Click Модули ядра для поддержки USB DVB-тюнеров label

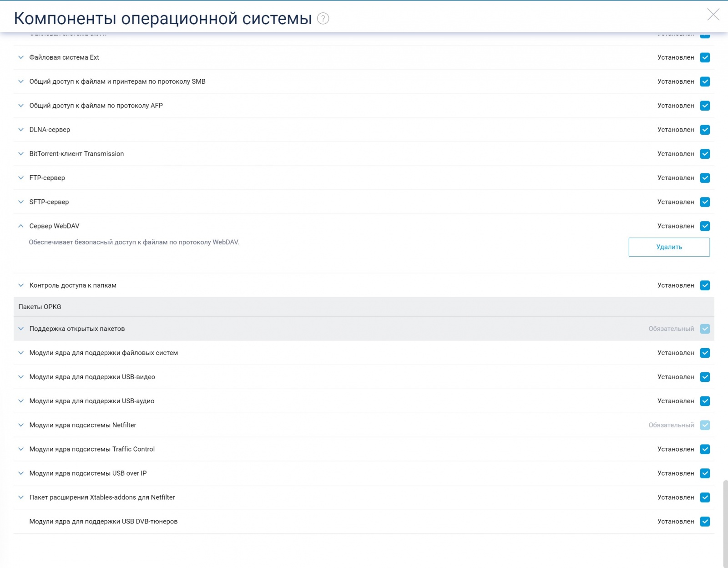[103, 522]
